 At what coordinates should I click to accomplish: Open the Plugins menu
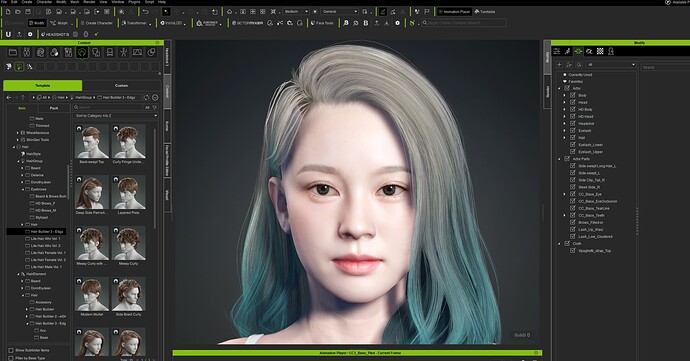coord(134,2)
